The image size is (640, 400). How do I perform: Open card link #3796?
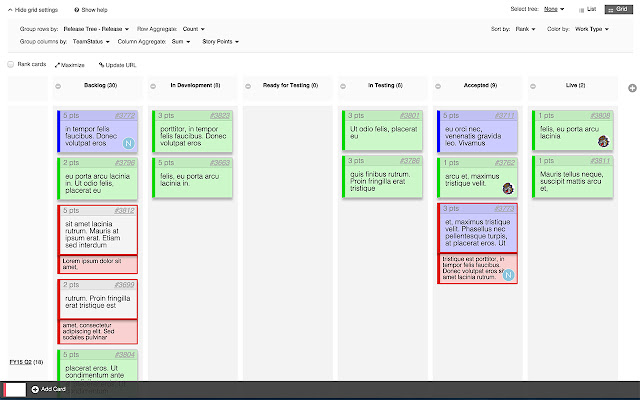pos(125,162)
